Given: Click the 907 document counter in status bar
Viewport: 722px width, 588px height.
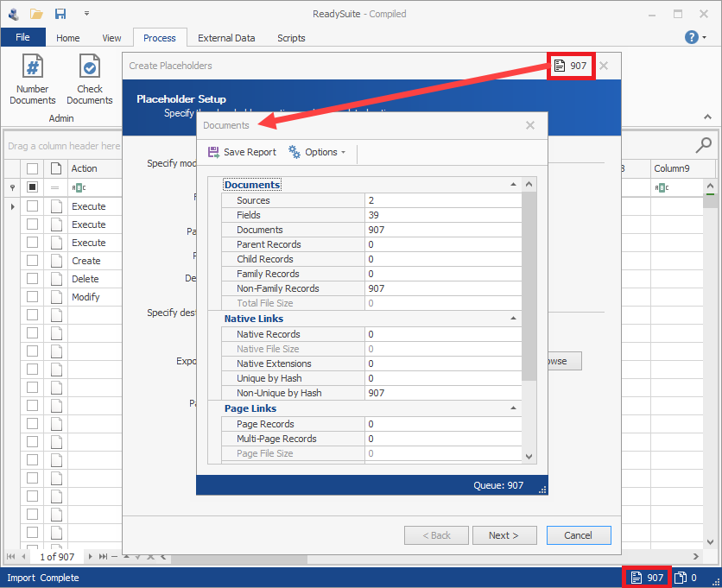Looking at the screenshot, I should [646, 577].
